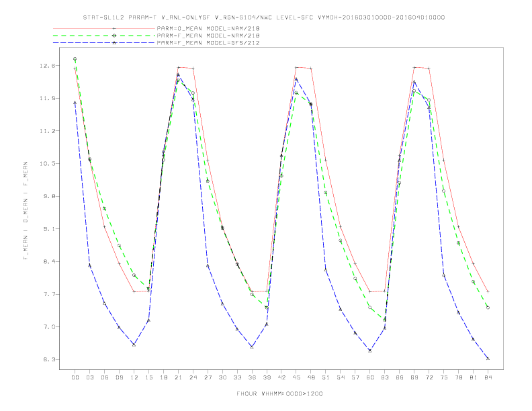Click the green NAM circle marker at hour 00
532x411 pixels.
[75, 58]
